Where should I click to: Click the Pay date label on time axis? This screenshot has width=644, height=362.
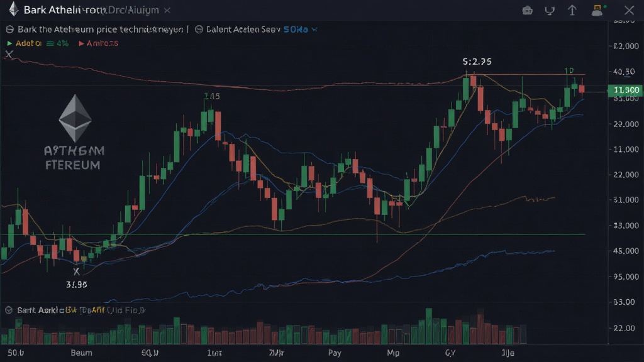point(335,353)
